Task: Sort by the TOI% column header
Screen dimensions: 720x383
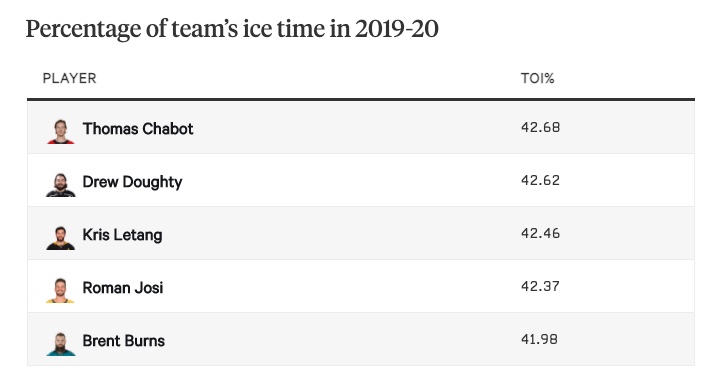Action: click(x=537, y=78)
